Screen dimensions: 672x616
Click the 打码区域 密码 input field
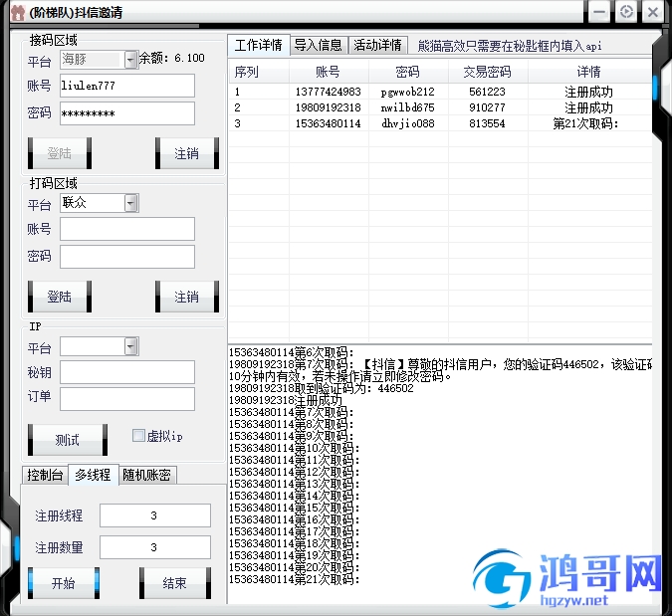click(x=127, y=257)
